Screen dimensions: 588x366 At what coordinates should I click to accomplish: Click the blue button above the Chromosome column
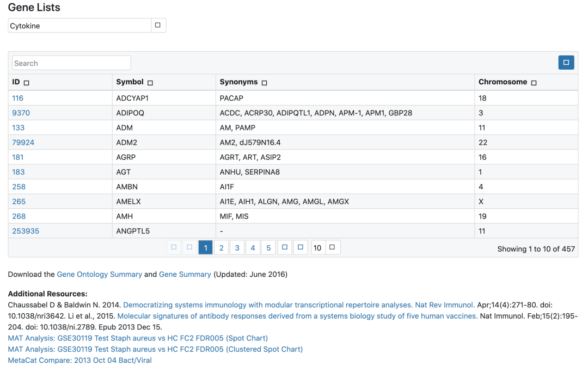(566, 63)
